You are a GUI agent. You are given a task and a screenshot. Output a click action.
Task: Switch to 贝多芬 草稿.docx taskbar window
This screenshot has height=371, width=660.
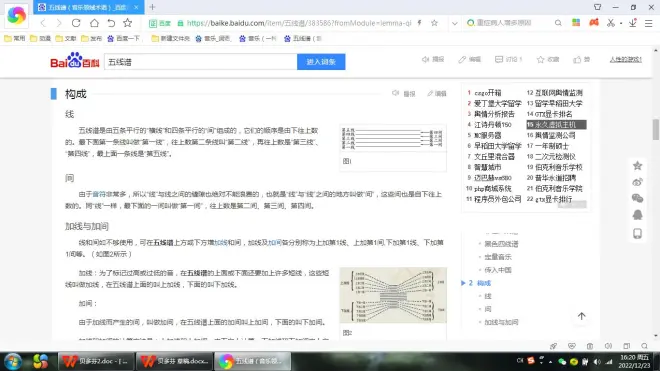click(175, 361)
